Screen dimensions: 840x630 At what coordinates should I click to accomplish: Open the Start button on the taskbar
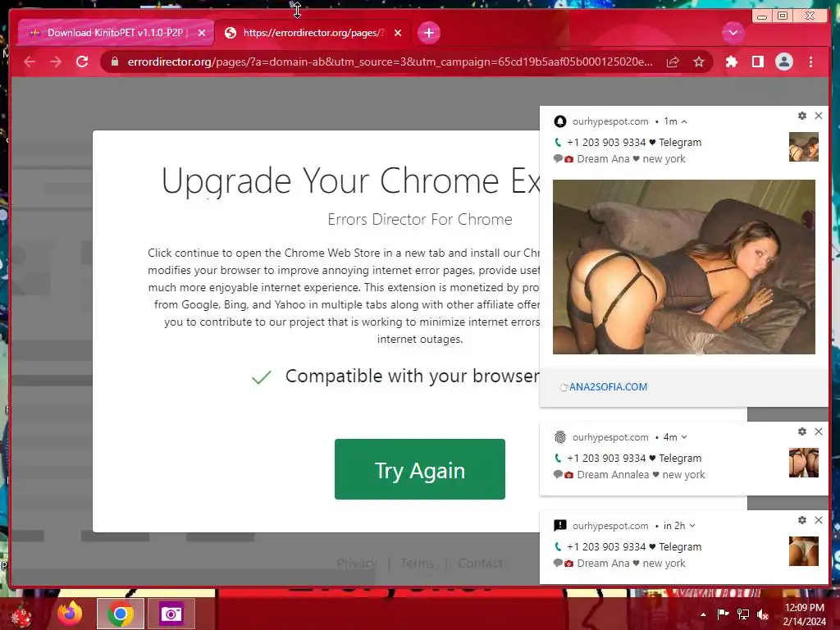click(x=21, y=615)
